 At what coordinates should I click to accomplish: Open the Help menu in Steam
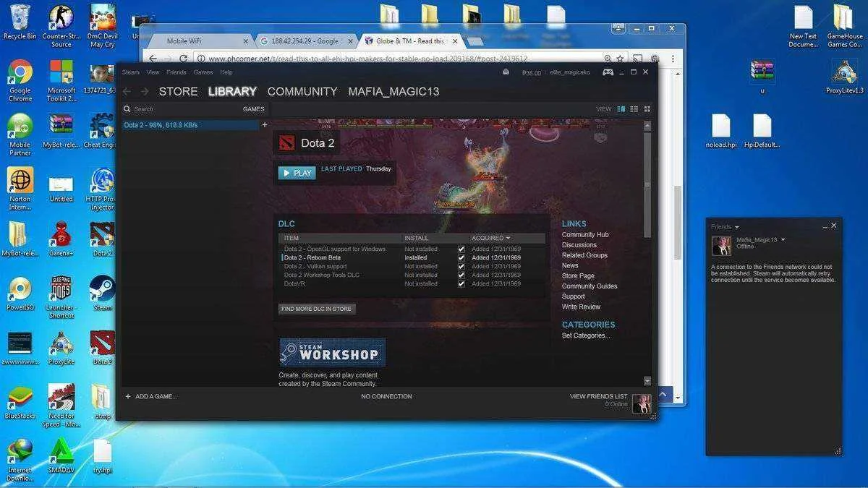(226, 72)
